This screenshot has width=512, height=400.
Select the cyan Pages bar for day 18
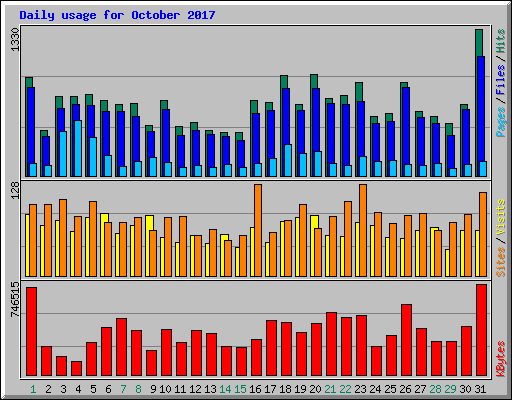click(x=288, y=160)
